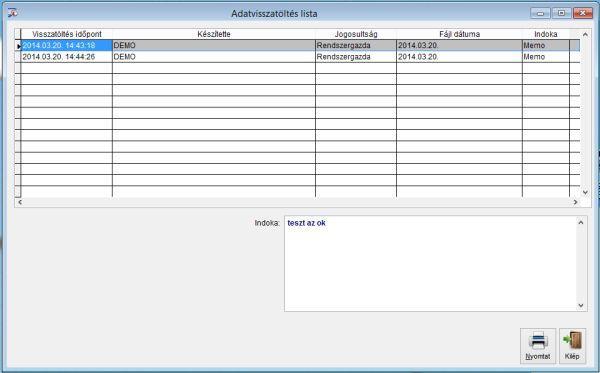This screenshot has height=373, width=600.
Task: Click the grid's horizontal scroll right arrow
Action: (576, 202)
